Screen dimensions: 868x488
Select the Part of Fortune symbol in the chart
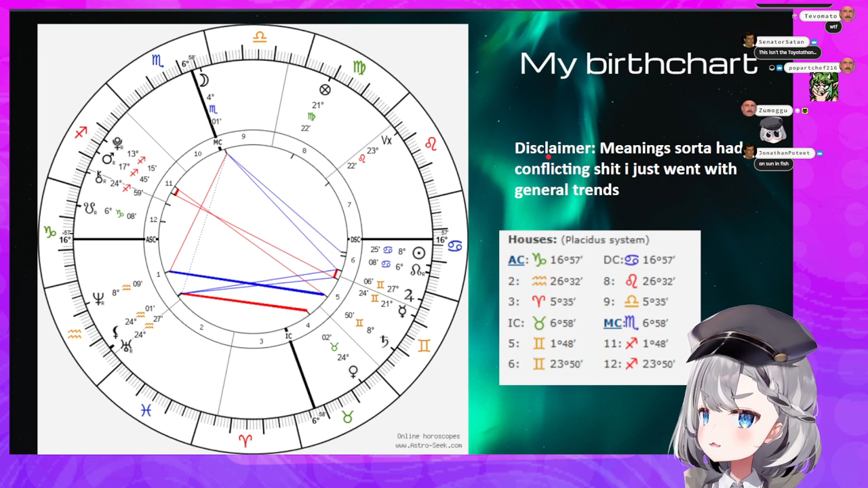pos(325,89)
